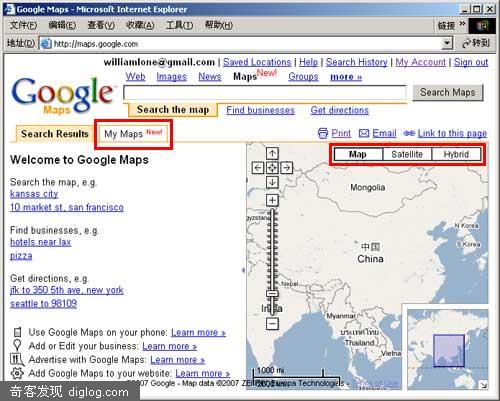Open the more » services link
500x401 pixels.
pyautogui.click(x=346, y=77)
